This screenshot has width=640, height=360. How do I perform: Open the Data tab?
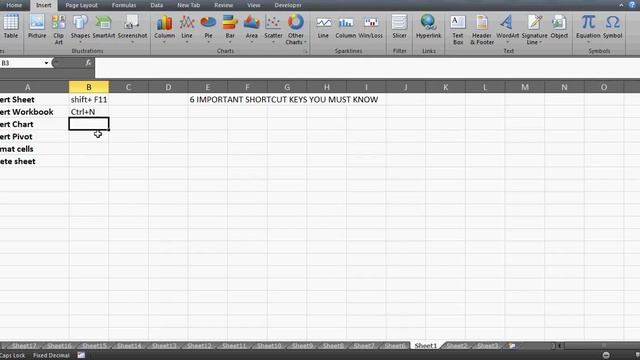(x=157, y=5)
